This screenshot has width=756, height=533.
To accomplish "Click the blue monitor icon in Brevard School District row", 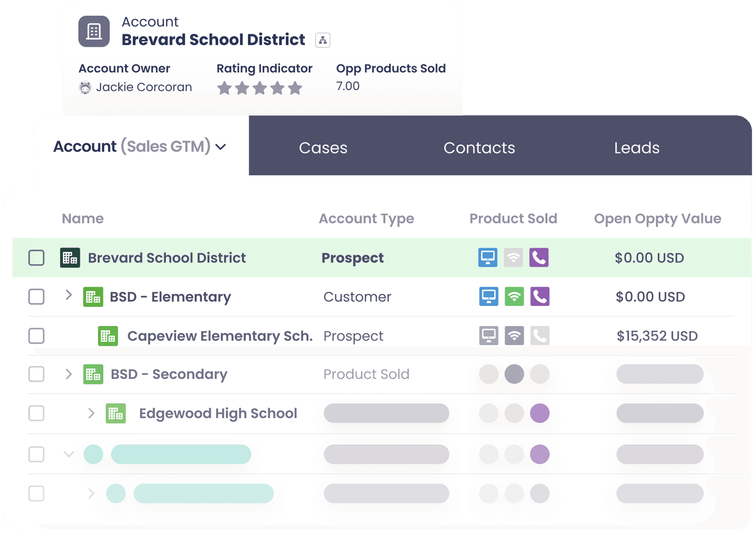I will 488,258.
